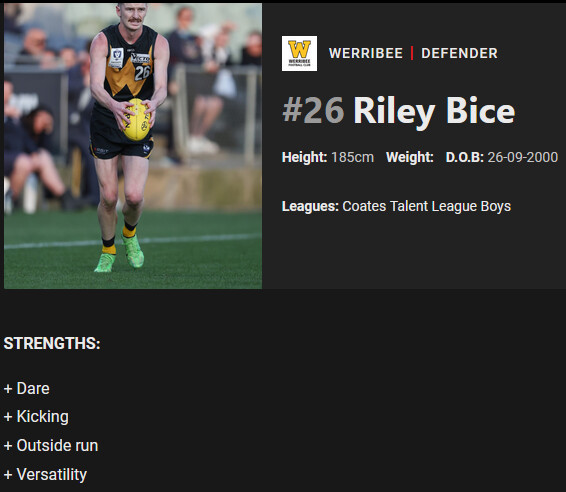Click the Weight label

coord(410,157)
